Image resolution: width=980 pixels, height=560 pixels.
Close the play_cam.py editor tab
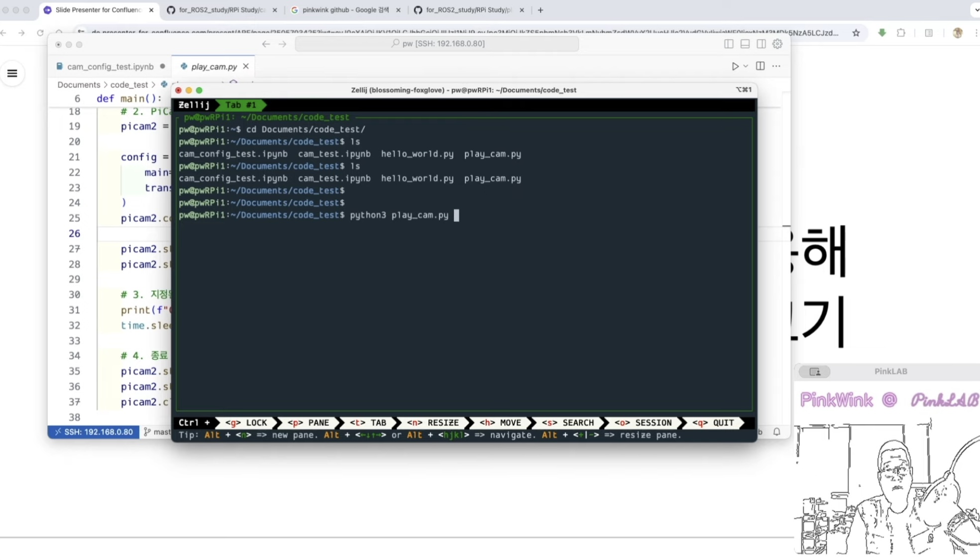pyautogui.click(x=246, y=66)
